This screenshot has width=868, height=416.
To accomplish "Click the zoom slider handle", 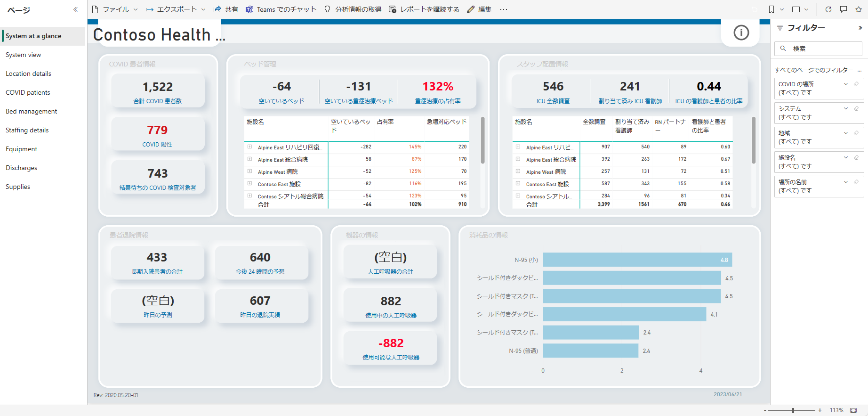I will [x=793, y=410].
